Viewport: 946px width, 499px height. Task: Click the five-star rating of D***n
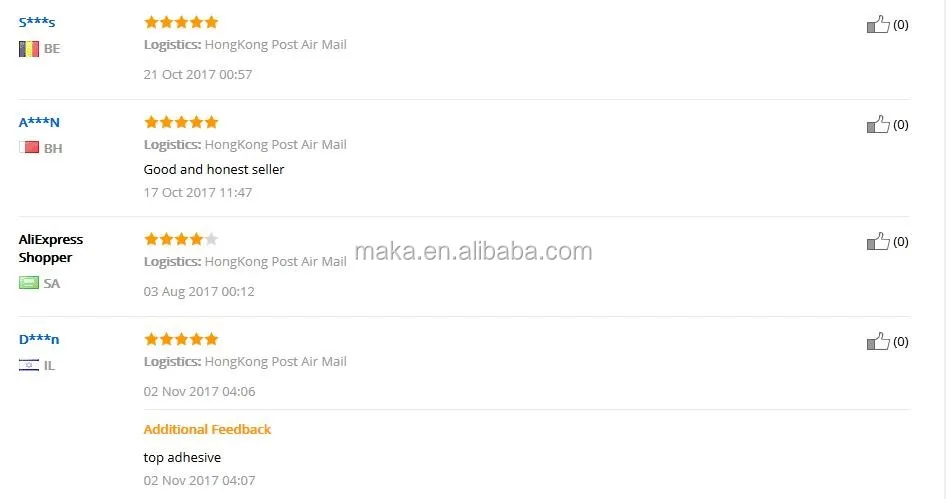(x=181, y=339)
